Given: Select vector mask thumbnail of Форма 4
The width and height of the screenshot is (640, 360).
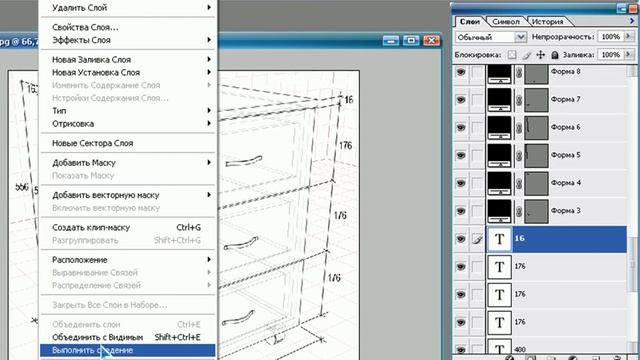Looking at the screenshot, I should tap(536, 183).
